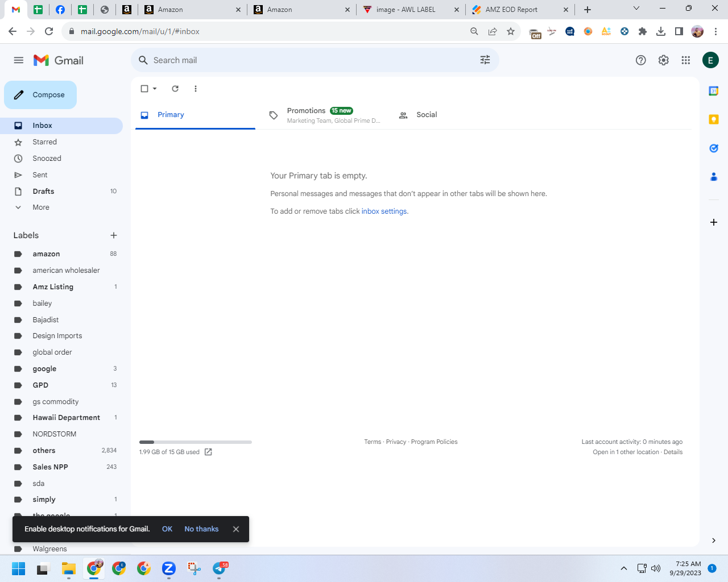Switch to the Promotions tab

(324, 115)
